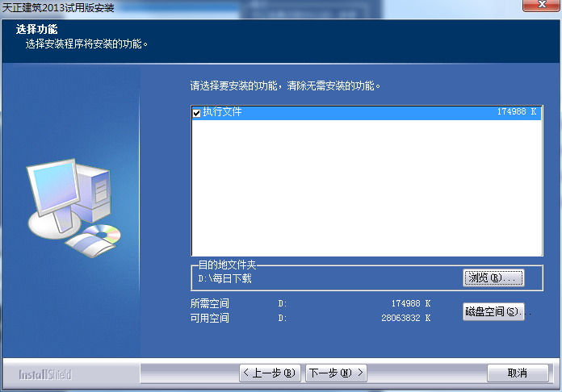Image resolution: width=562 pixels, height=392 pixels.
Task: Click the 目的地文件夹 group label
Action: coord(227,265)
